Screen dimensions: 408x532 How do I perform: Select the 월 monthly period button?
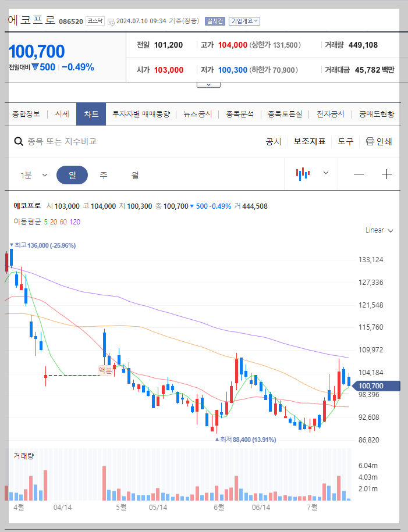click(135, 175)
